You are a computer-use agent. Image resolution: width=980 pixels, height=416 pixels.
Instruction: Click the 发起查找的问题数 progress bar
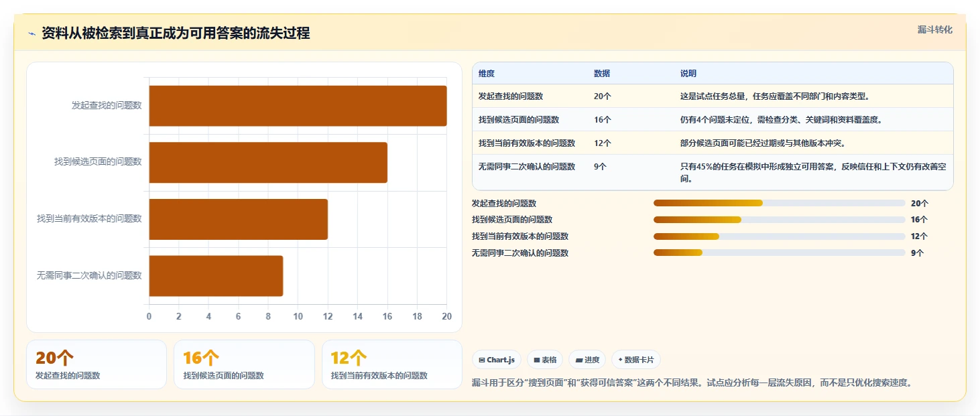(779, 203)
